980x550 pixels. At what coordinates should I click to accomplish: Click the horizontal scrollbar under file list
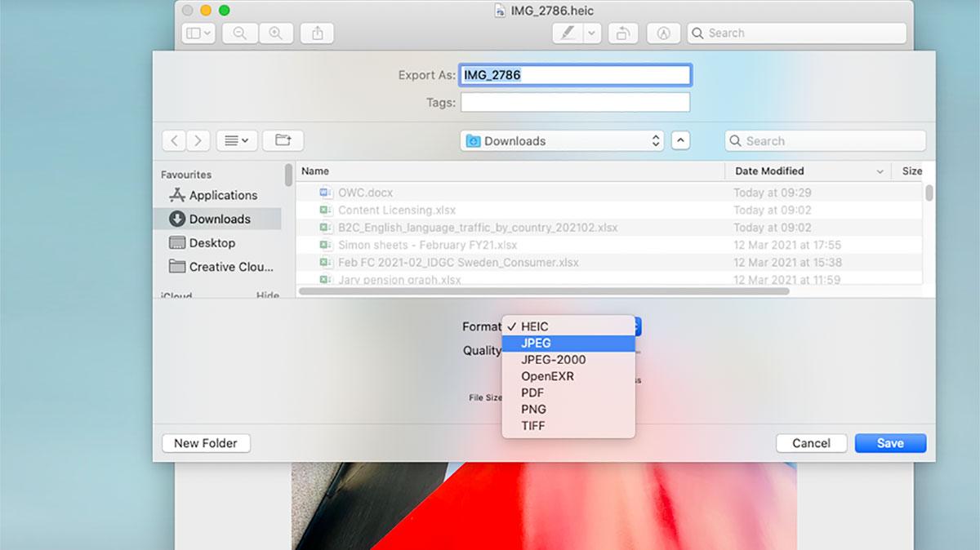[544, 291]
